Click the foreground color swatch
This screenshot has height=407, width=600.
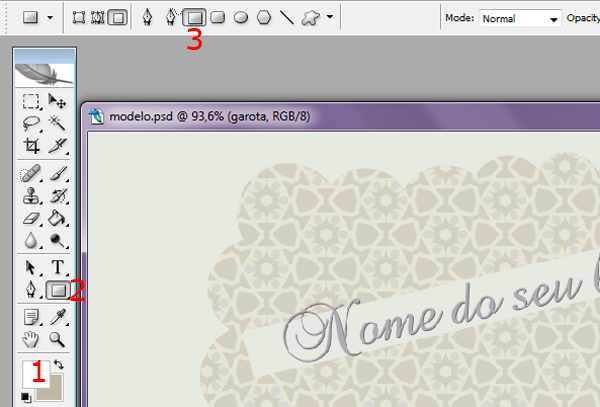(32, 374)
